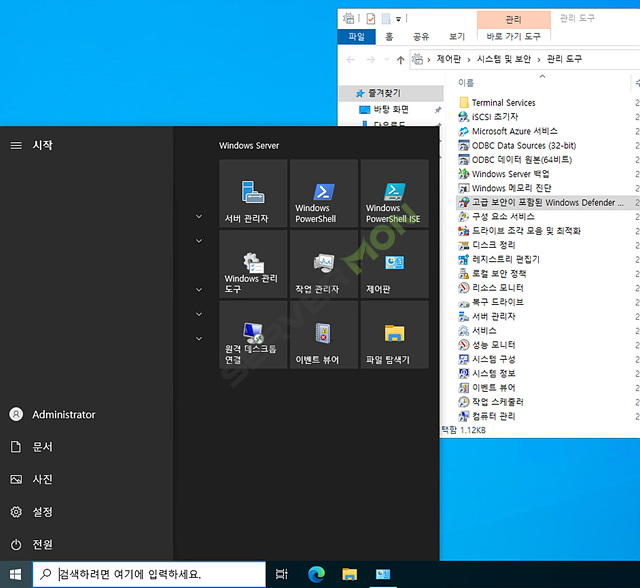Image resolution: width=640 pixels, height=588 pixels.
Task: Open the 원격 데스크톱 연결 tile
Action: pyautogui.click(x=253, y=335)
